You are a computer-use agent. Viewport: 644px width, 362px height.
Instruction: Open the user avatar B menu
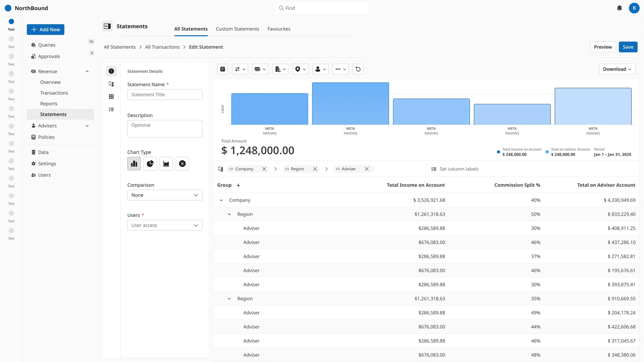634,8
